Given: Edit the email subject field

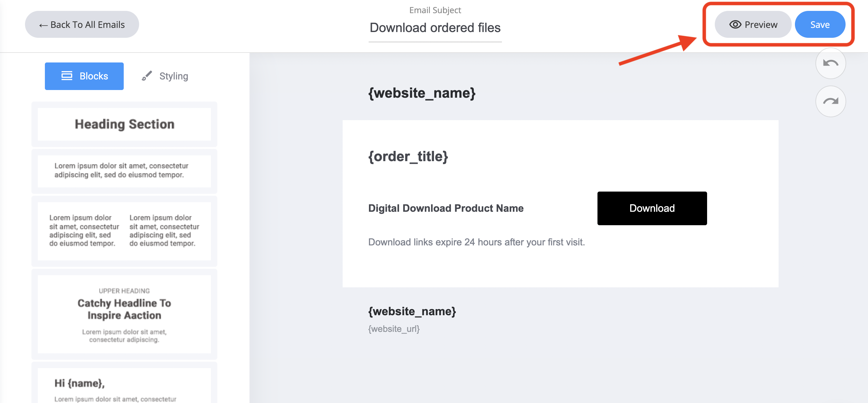Looking at the screenshot, I should point(435,28).
